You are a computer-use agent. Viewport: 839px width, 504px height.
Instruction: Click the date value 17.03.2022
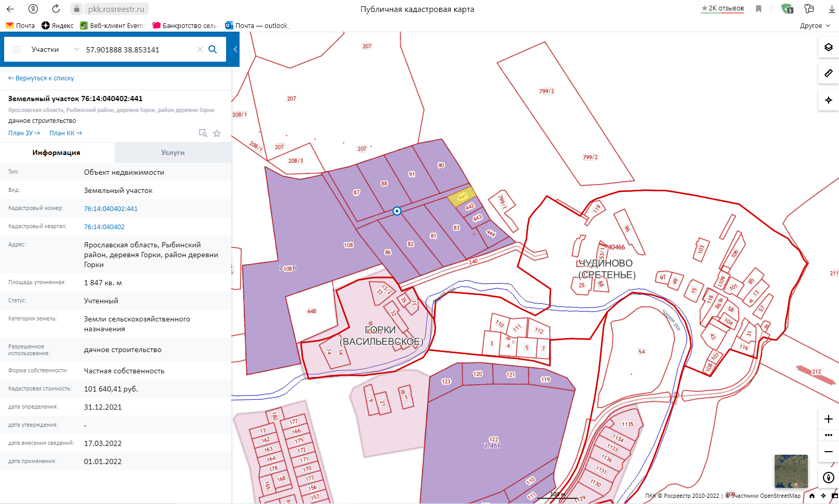coord(103,443)
